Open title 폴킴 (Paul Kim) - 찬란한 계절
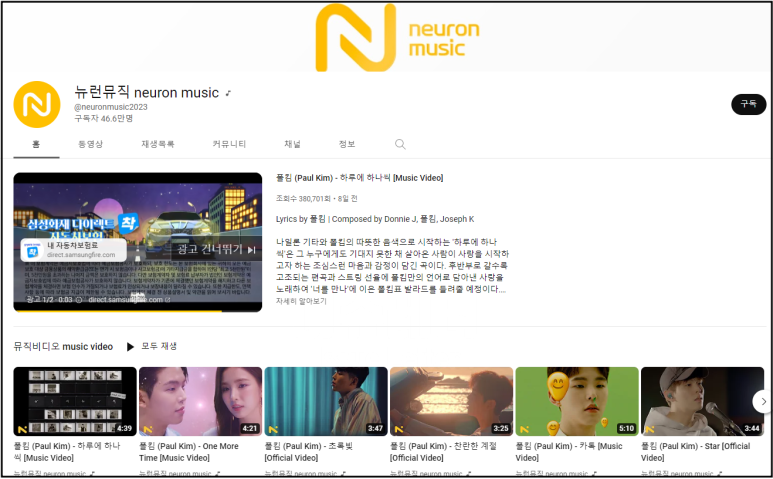This screenshot has height=479, width=773. (443, 451)
